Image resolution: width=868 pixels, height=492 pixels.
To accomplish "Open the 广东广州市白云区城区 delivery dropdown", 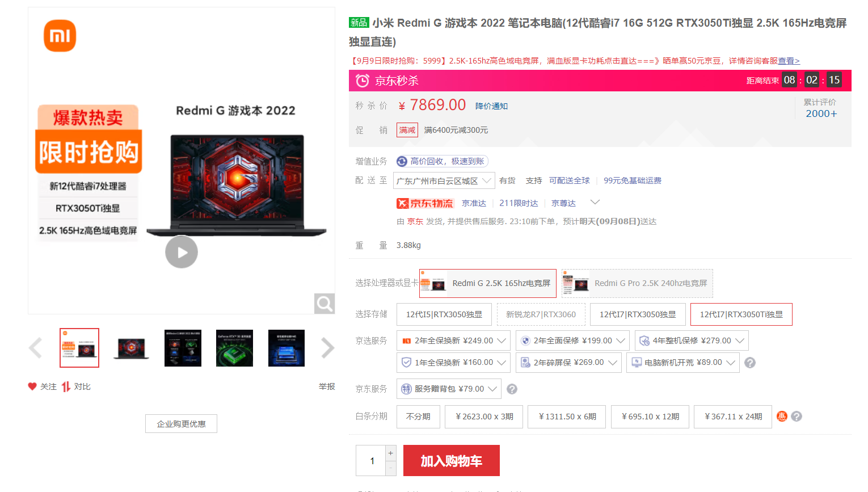I will pos(444,181).
